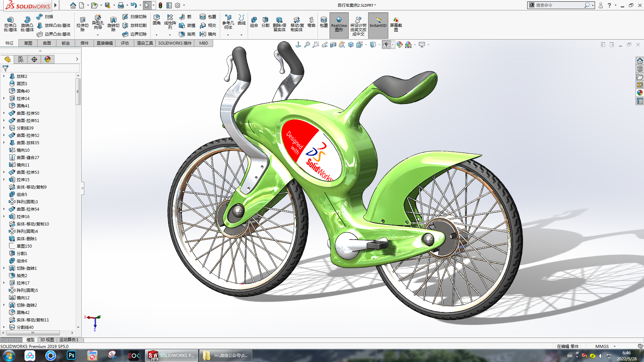Image resolution: width=644 pixels, height=362 pixels.
Task: Switch to the 评估 (Evaluate) tab
Action: click(x=125, y=43)
